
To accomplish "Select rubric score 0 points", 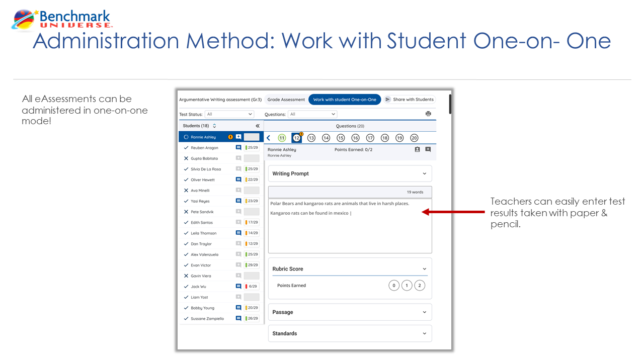I will 394,286.
